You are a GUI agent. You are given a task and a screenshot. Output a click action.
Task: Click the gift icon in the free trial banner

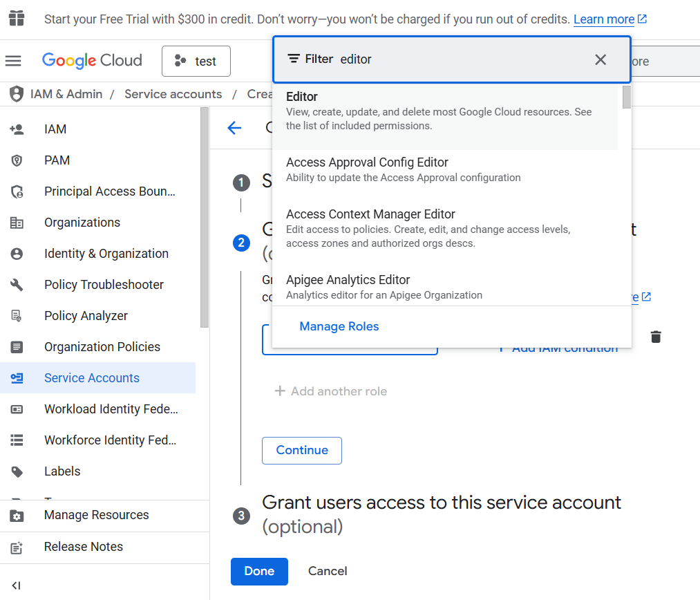[17, 18]
